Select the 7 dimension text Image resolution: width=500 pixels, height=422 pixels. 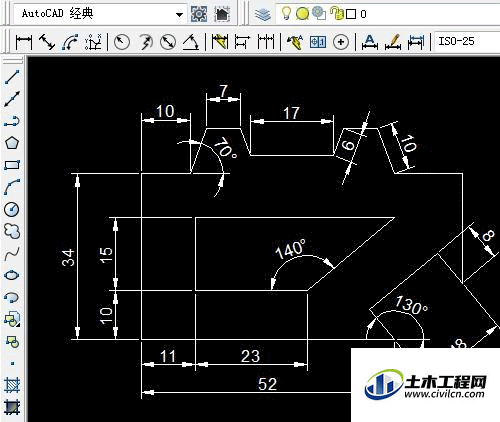point(223,91)
